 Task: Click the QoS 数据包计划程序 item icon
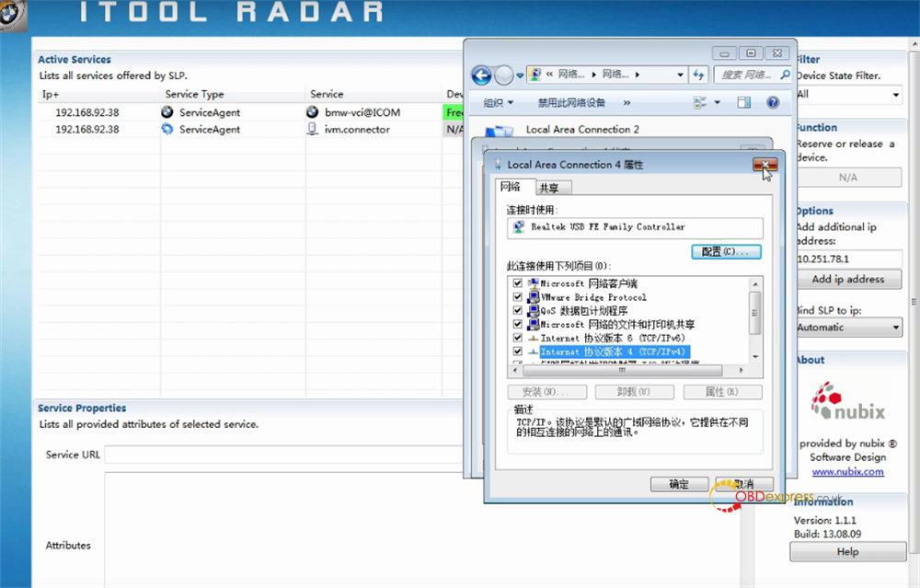pos(534,310)
